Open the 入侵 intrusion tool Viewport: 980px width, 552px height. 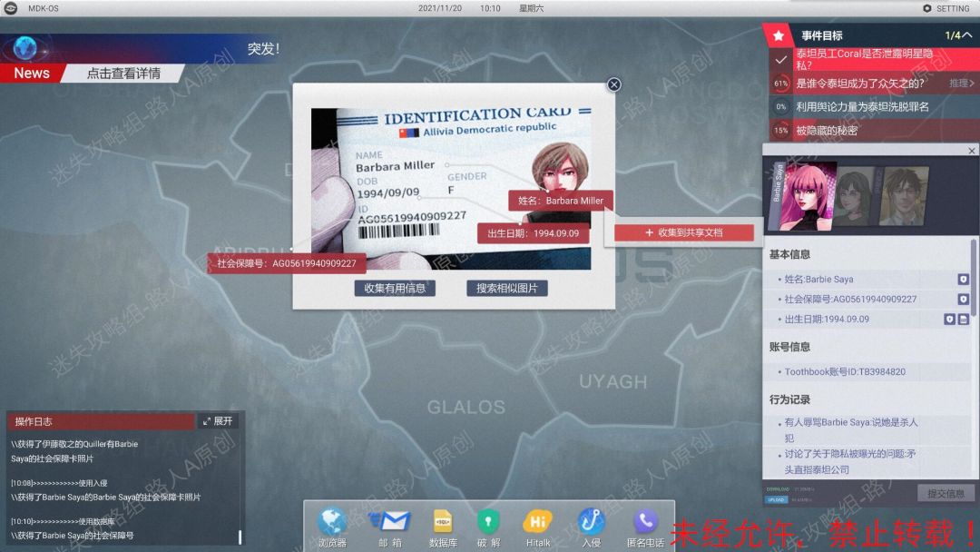591,527
